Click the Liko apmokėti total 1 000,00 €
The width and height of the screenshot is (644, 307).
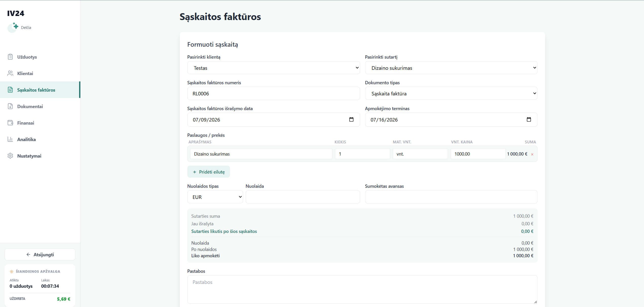[x=523, y=256]
